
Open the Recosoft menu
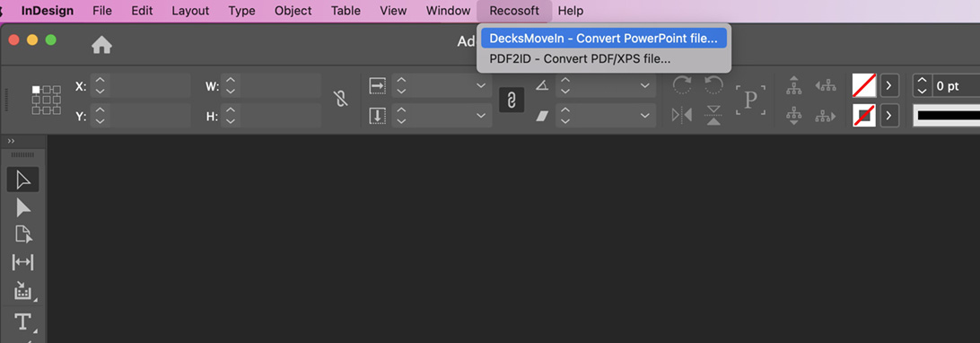click(x=514, y=11)
